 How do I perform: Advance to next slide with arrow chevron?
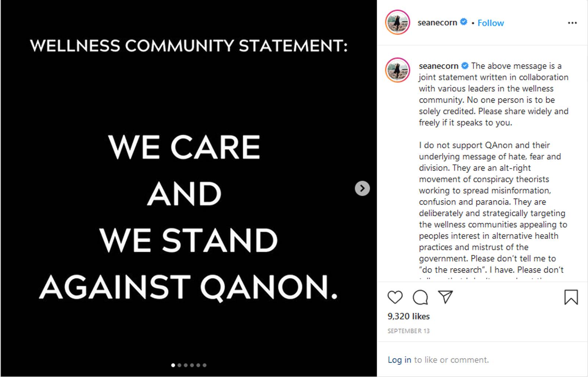coord(362,188)
